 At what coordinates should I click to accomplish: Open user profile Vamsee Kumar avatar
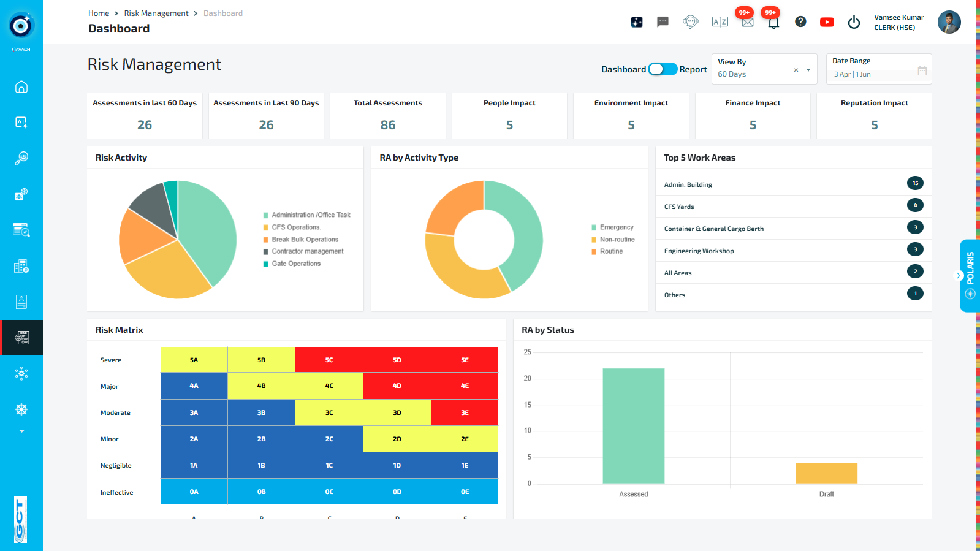point(949,23)
